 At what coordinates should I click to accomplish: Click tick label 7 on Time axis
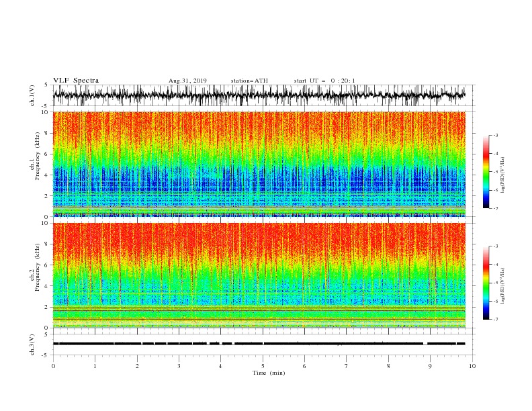[x=347, y=366]
